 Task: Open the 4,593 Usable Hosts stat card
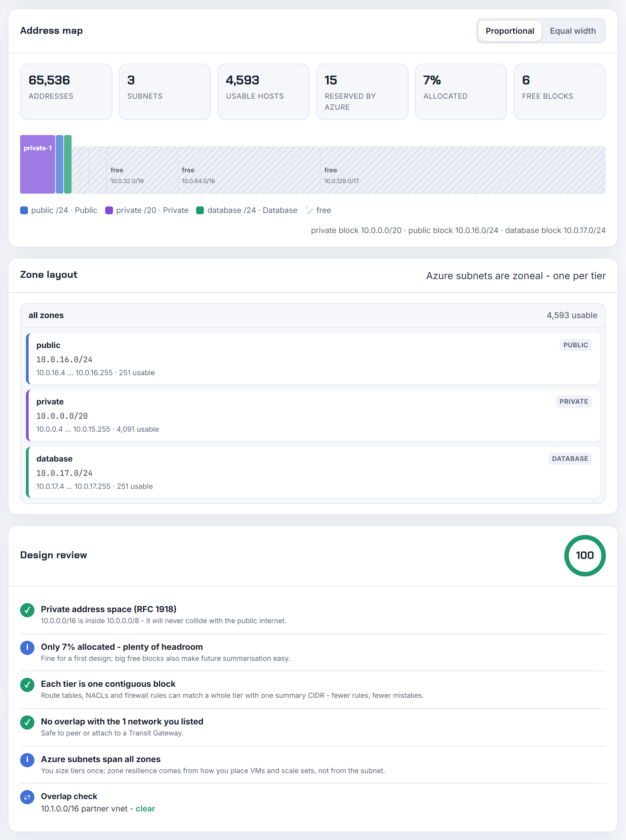[x=263, y=92]
